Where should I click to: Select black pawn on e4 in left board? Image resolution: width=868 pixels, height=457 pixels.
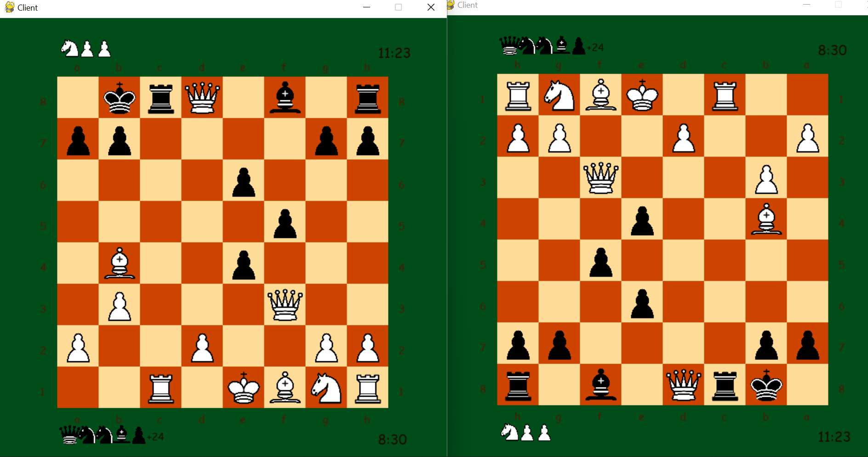coord(244,265)
